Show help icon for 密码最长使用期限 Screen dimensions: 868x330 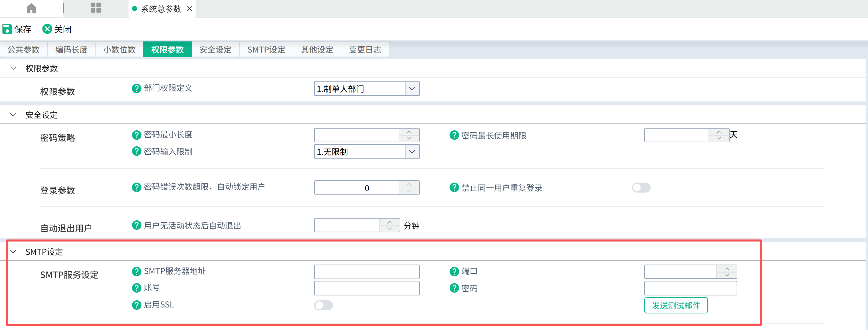pos(454,135)
